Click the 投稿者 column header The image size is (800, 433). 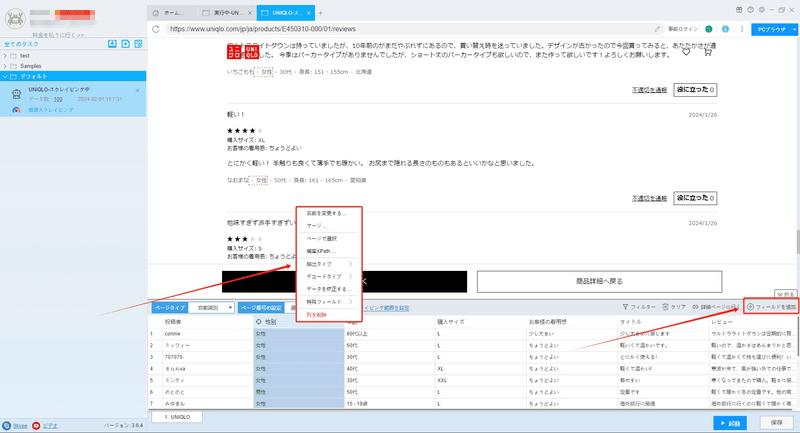pos(208,322)
